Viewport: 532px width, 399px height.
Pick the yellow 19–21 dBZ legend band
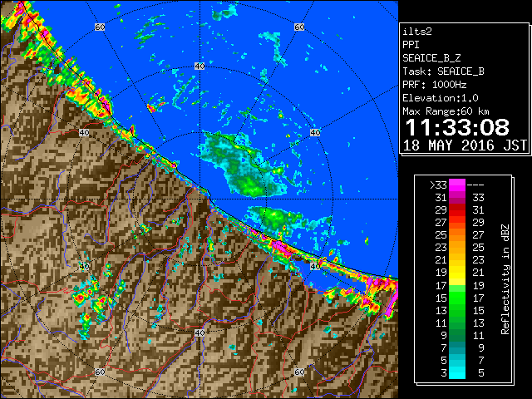tap(457, 273)
